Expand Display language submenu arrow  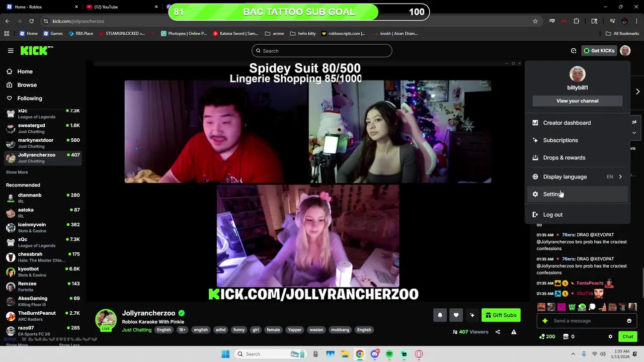point(620,177)
